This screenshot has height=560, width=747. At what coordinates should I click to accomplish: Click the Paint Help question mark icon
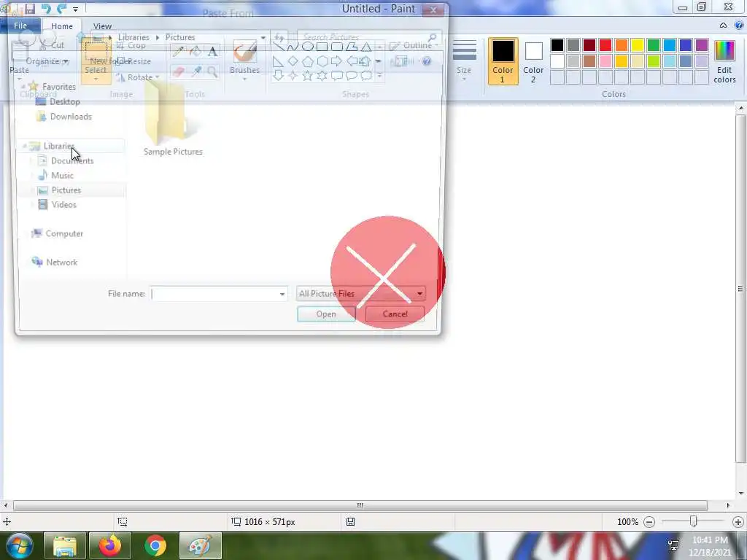(x=738, y=26)
